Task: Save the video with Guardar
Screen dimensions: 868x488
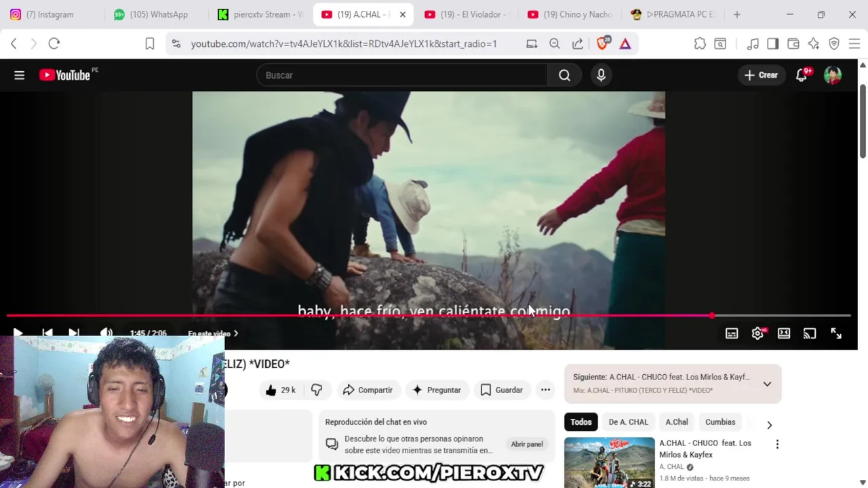Action: 502,390
